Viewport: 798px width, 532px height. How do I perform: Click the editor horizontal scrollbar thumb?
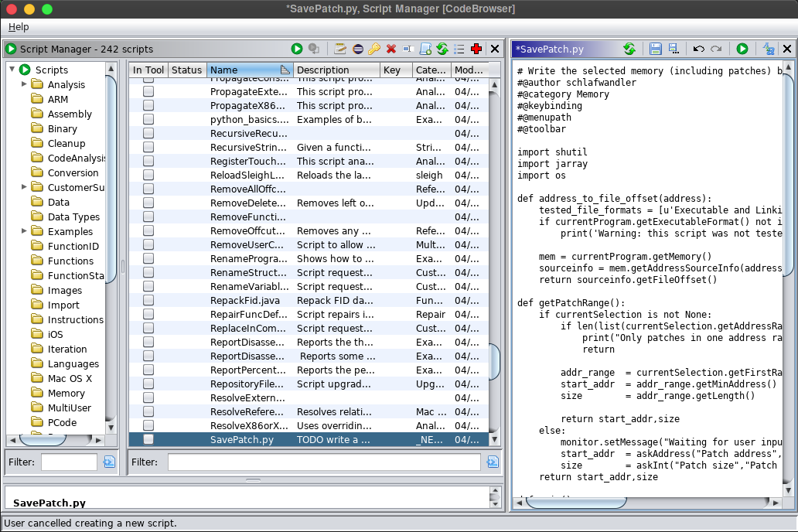576,503
